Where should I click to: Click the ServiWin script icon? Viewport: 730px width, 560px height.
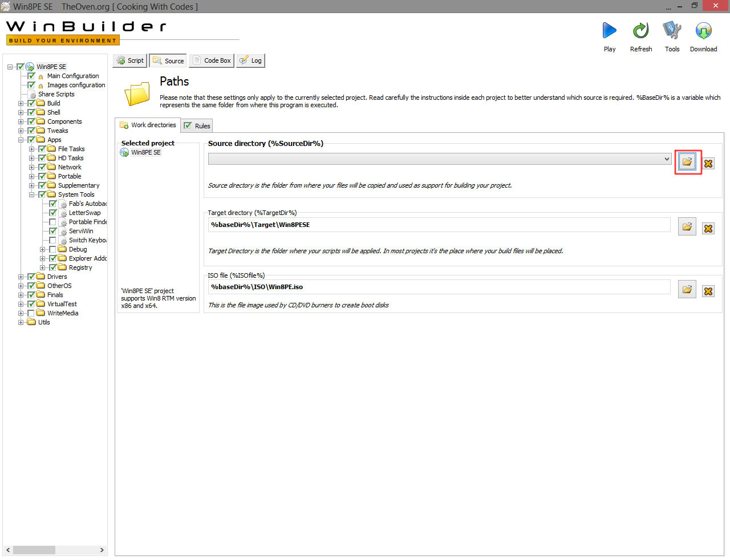click(x=63, y=232)
